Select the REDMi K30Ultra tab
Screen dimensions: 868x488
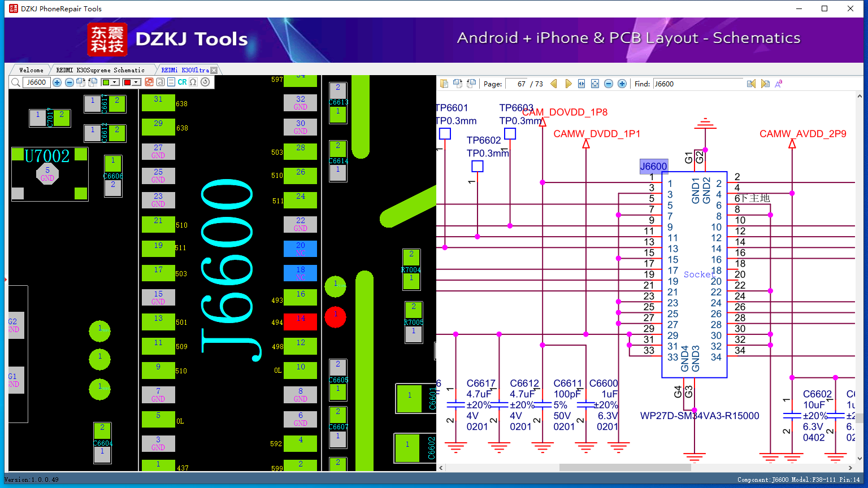tap(185, 70)
